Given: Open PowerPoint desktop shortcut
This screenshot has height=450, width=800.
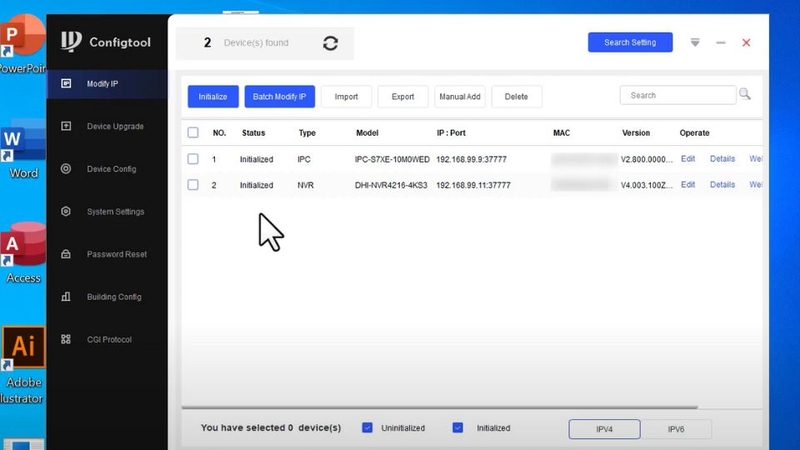Looking at the screenshot, I should (x=22, y=44).
